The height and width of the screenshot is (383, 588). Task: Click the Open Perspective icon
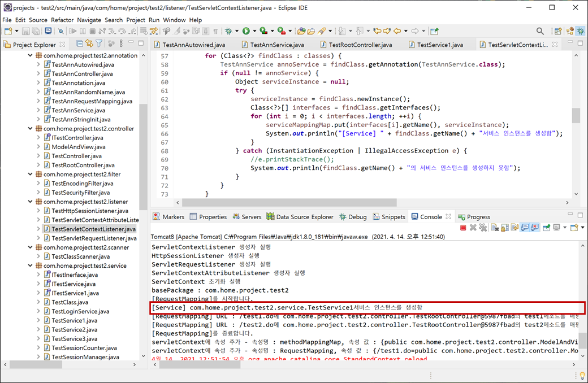pyautogui.click(x=558, y=31)
